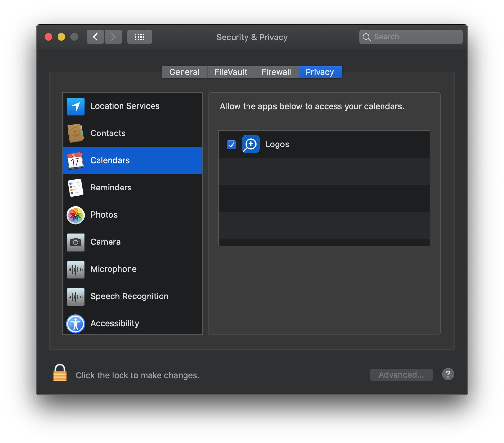Select the Reminders label

click(111, 188)
